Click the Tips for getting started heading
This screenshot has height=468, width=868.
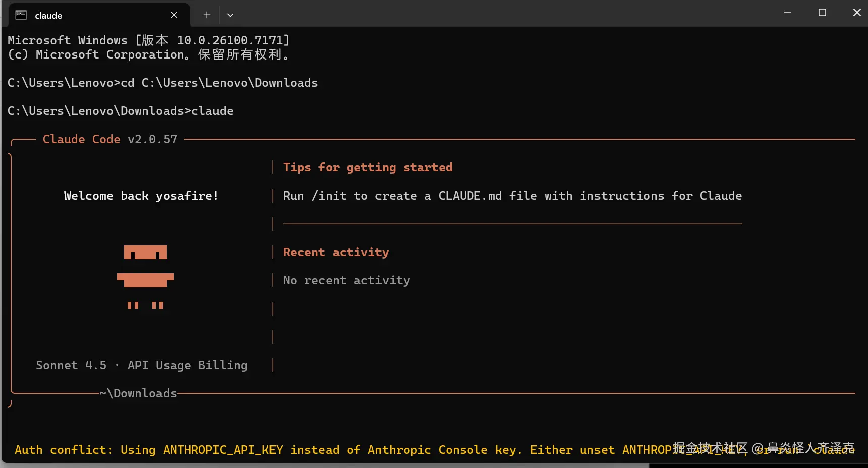click(x=367, y=167)
